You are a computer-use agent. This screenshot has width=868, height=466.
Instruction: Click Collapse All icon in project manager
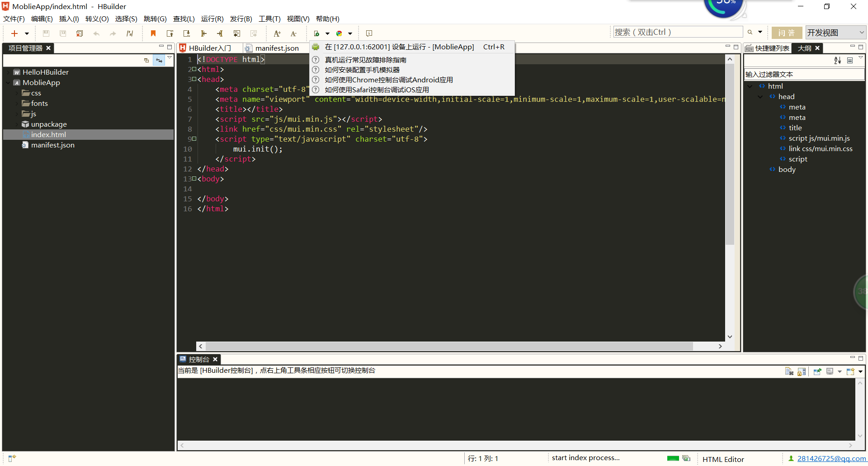[146, 60]
